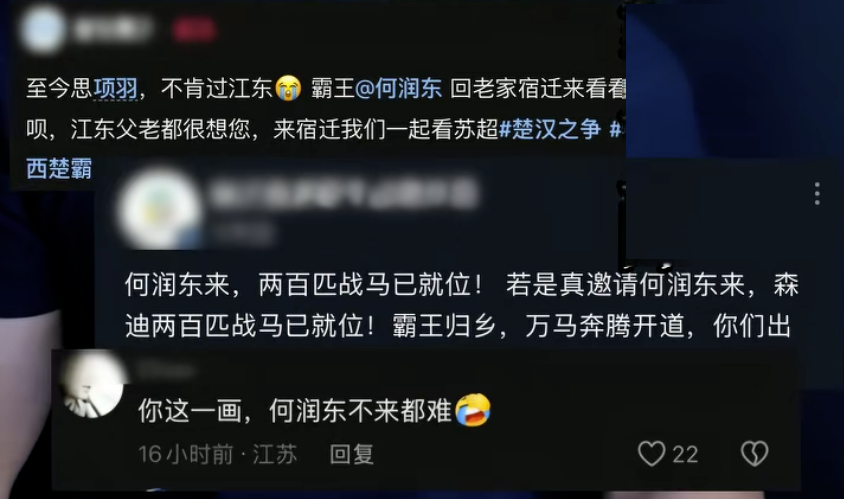
Task: Select comment text 你这一画，何润东不来都难
Action: coord(294,411)
